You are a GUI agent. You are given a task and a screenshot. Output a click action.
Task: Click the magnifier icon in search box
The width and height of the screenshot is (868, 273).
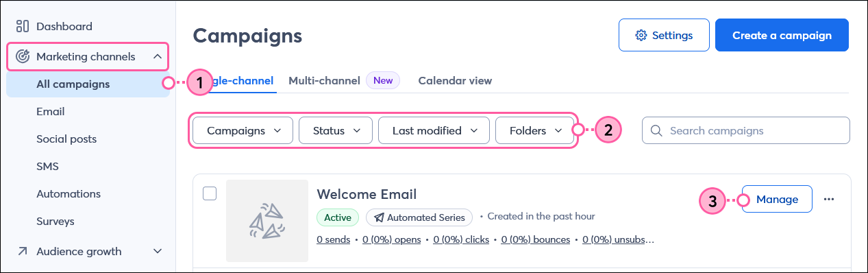click(656, 130)
